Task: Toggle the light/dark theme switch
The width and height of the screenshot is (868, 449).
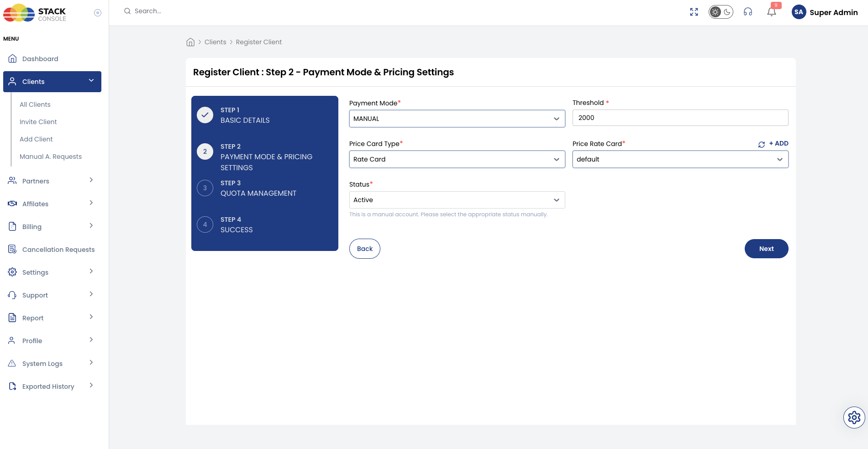Action: (x=721, y=12)
